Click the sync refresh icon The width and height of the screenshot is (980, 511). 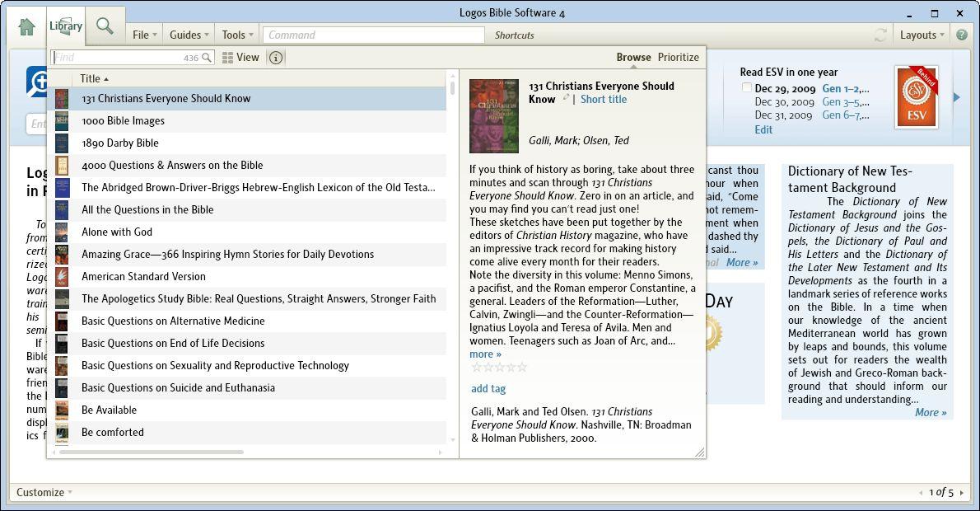point(880,35)
